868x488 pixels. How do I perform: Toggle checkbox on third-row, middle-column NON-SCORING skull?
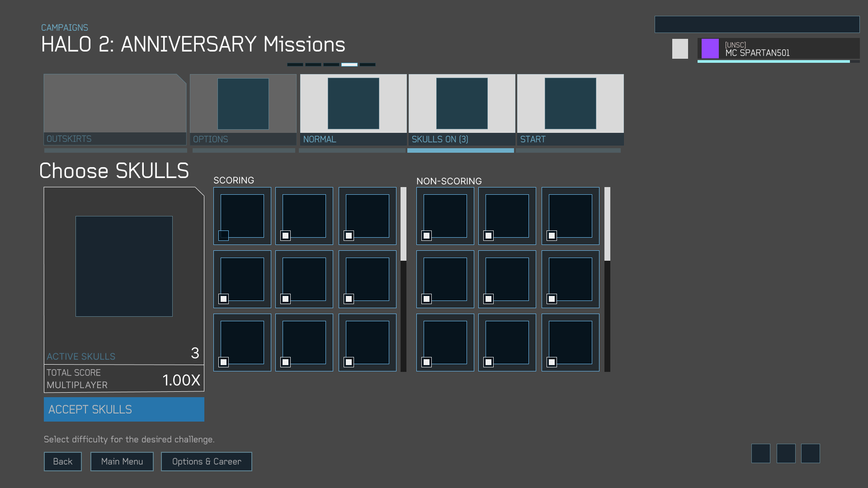[x=488, y=362]
